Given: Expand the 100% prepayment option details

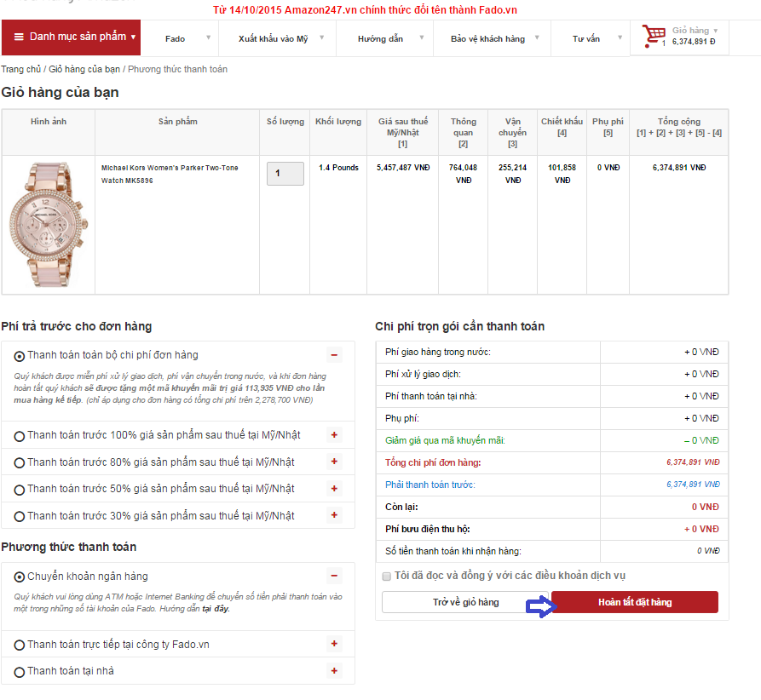Looking at the screenshot, I should (334, 434).
